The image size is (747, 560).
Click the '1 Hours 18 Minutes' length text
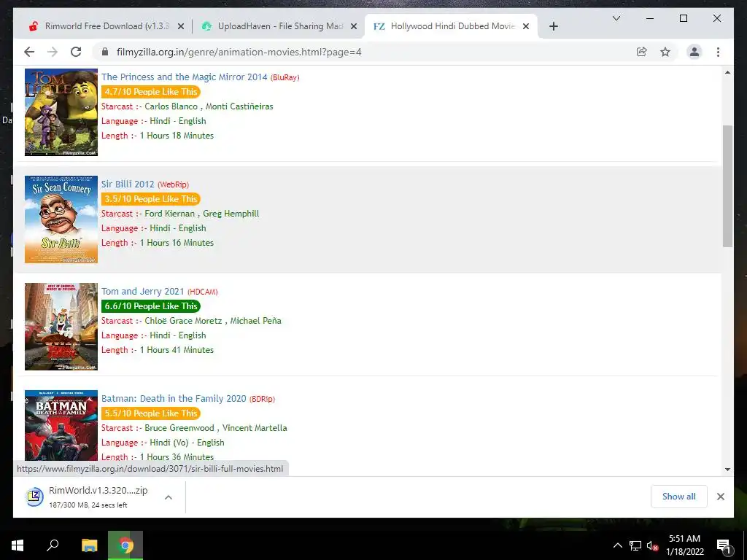coord(177,135)
